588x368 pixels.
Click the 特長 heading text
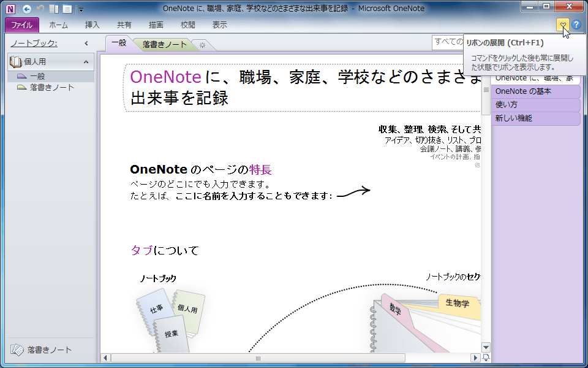click(x=260, y=170)
